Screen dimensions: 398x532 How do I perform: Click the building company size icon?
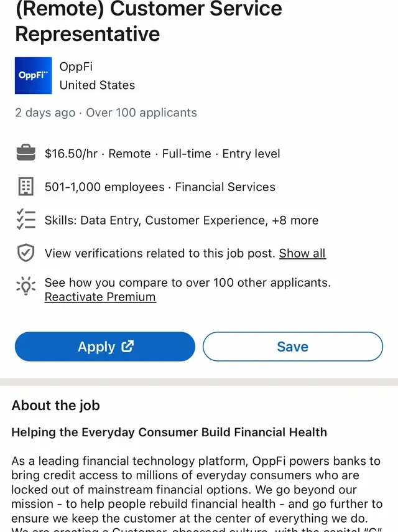click(x=25, y=187)
